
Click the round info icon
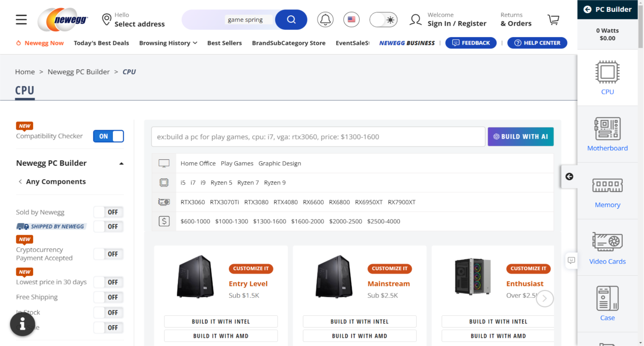(23, 324)
